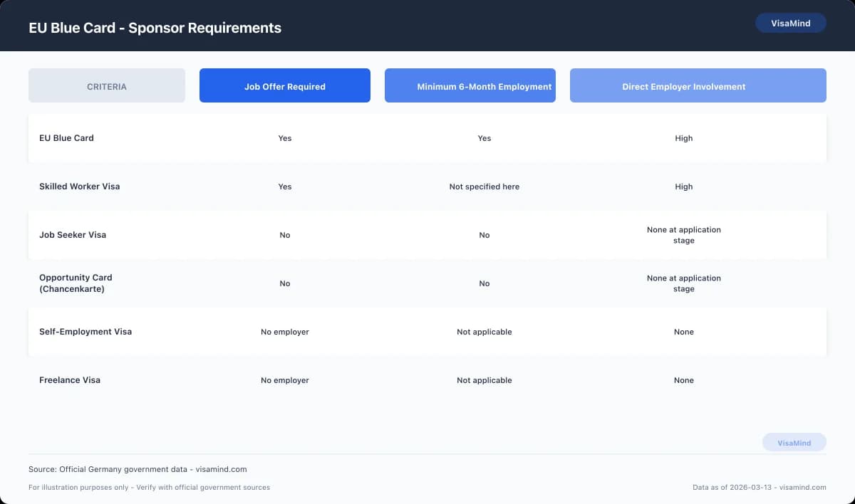The image size is (855, 504).
Task: Click the Direct Employer Involvement header
Action: 683,85
